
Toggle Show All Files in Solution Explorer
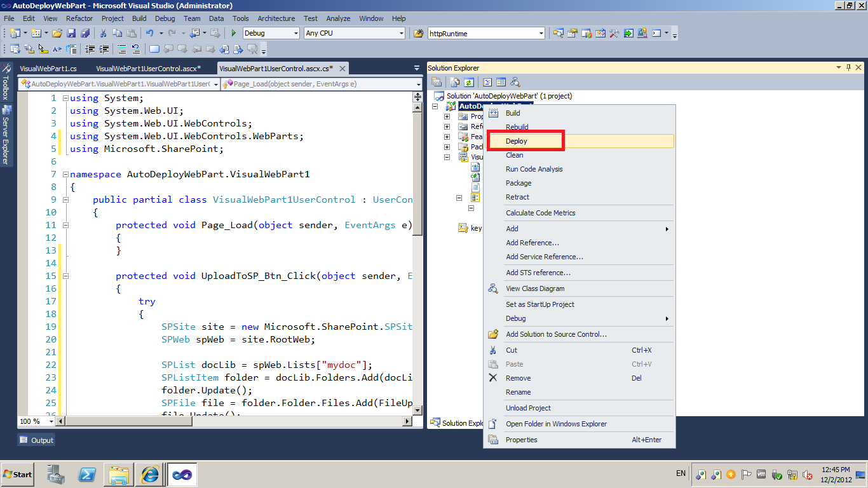(454, 82)
